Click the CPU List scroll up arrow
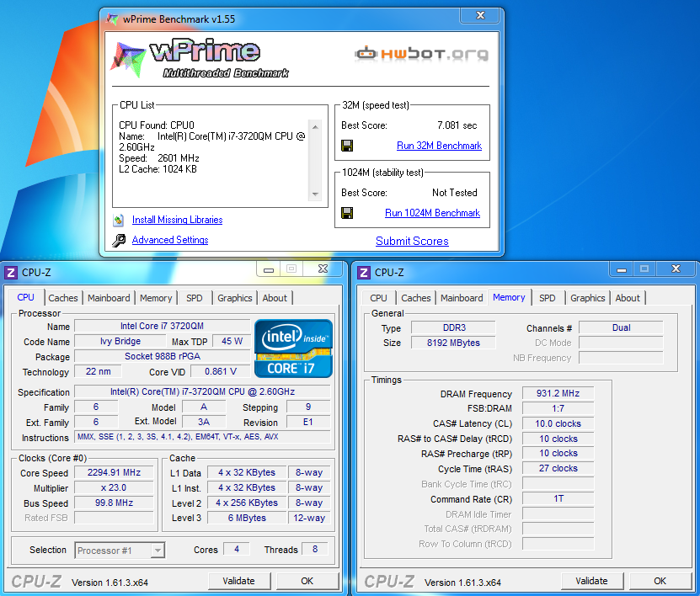The image size is (700, 596). tap(315, 127)
